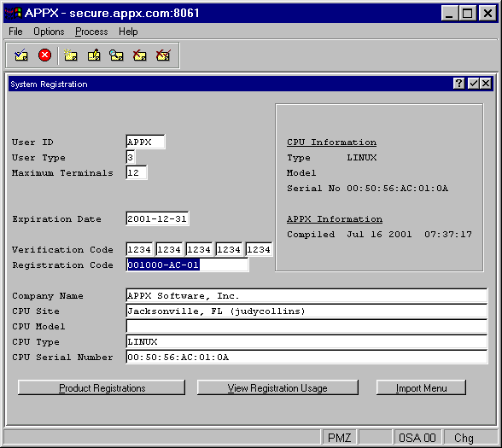
Task: Click the CPU Type field showing LINUX
Action: pos(306,341)
